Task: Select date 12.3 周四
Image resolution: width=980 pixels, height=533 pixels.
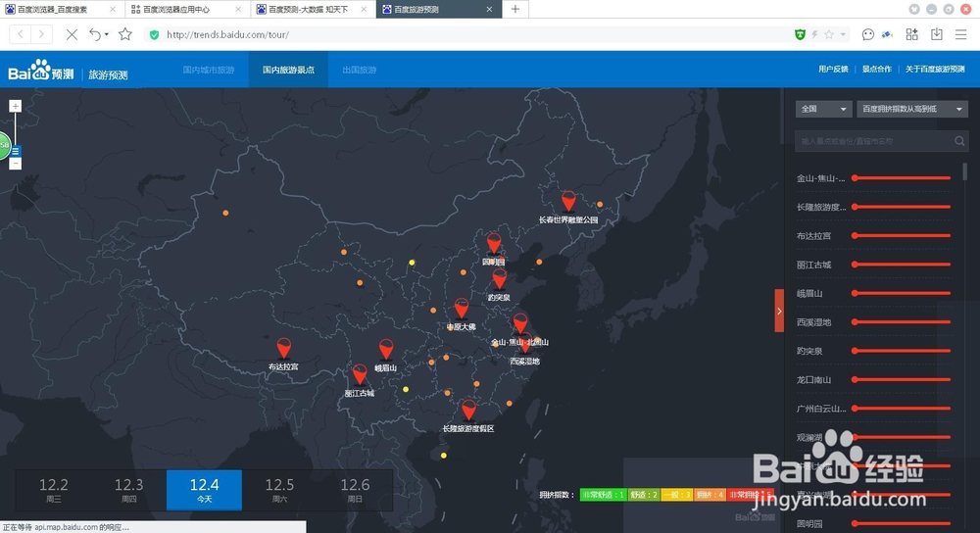Action: [128, 490]
